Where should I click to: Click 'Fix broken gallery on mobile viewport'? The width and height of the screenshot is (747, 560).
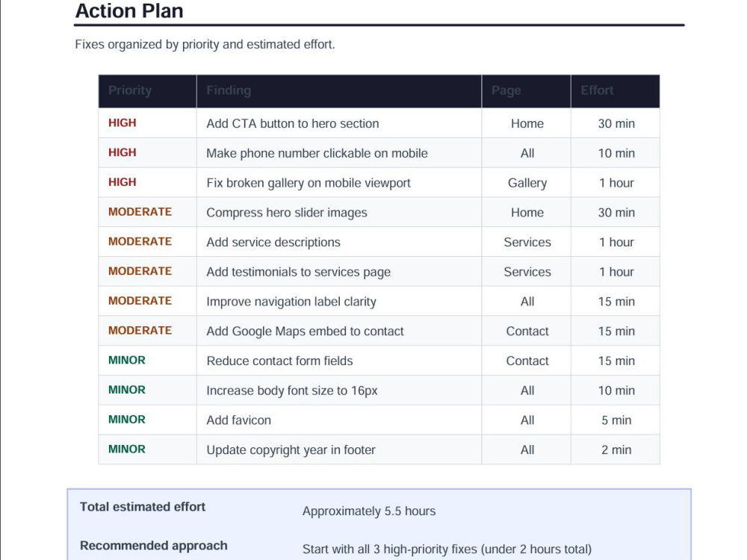309,183
